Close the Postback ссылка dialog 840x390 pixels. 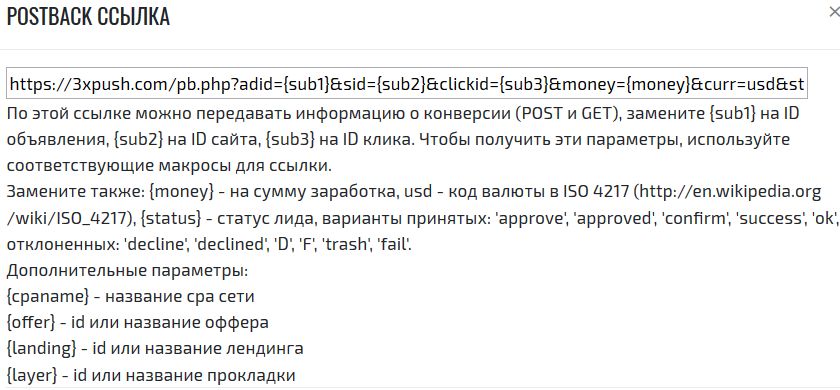tap(835, 13)
